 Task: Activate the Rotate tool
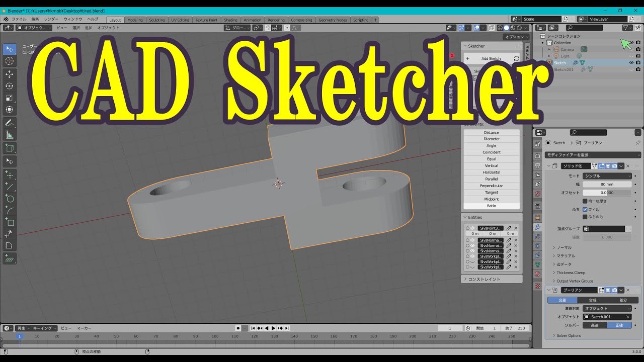10,86
